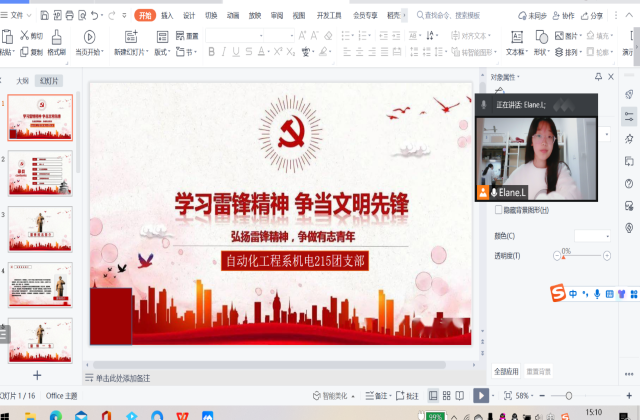The height and width of the screenshot is (420, 640).
Task: Start slideshow with the play button
Action: 482,396
